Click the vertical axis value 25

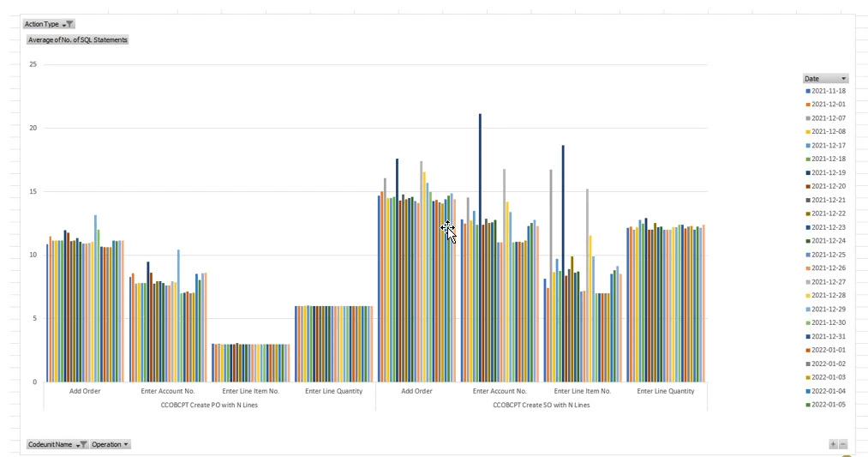pyautogui.click(x=33, y=64)
